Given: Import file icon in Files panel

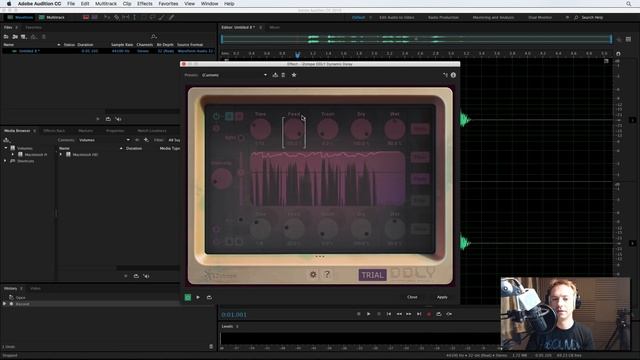Looking at the screenshot, I should pos(15,37).
